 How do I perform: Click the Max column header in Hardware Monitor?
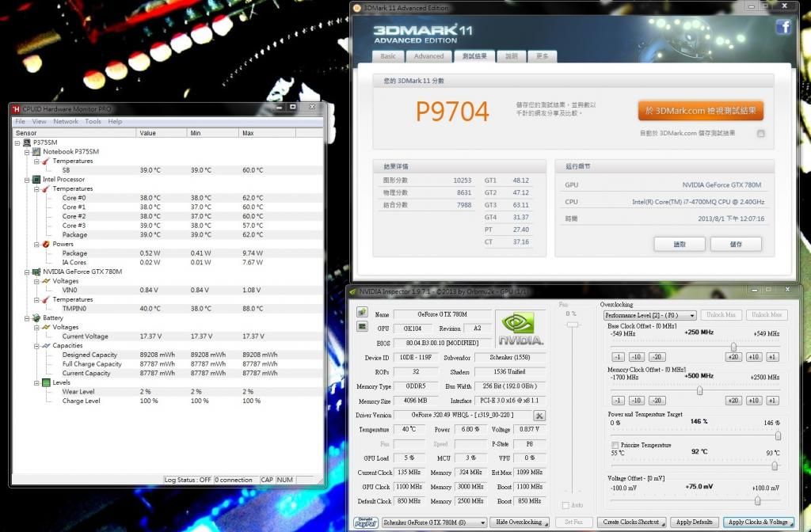[268, 133]
